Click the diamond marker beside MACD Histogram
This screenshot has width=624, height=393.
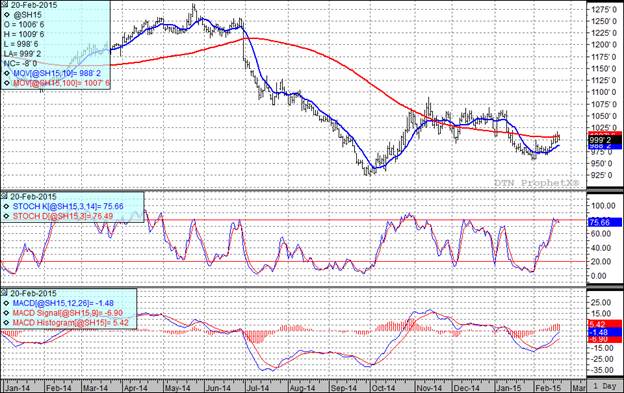(x=7, y=323)
